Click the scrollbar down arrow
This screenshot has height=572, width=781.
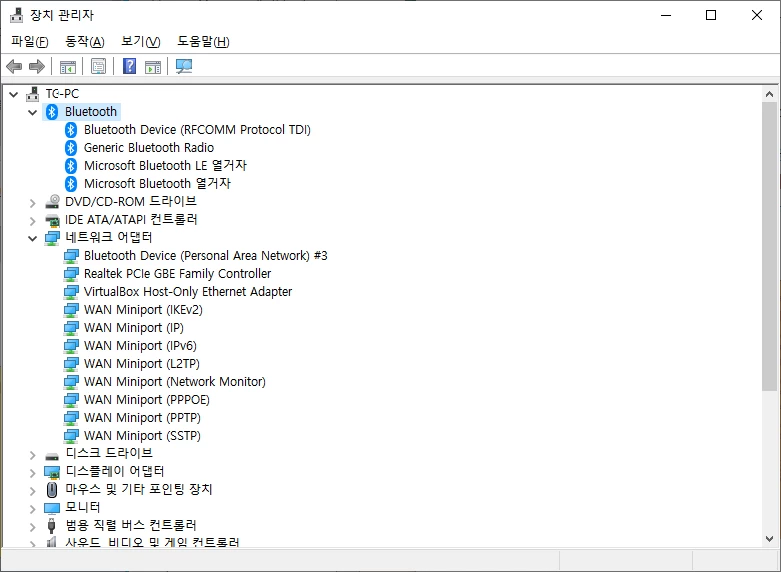[x=769, y=539]
